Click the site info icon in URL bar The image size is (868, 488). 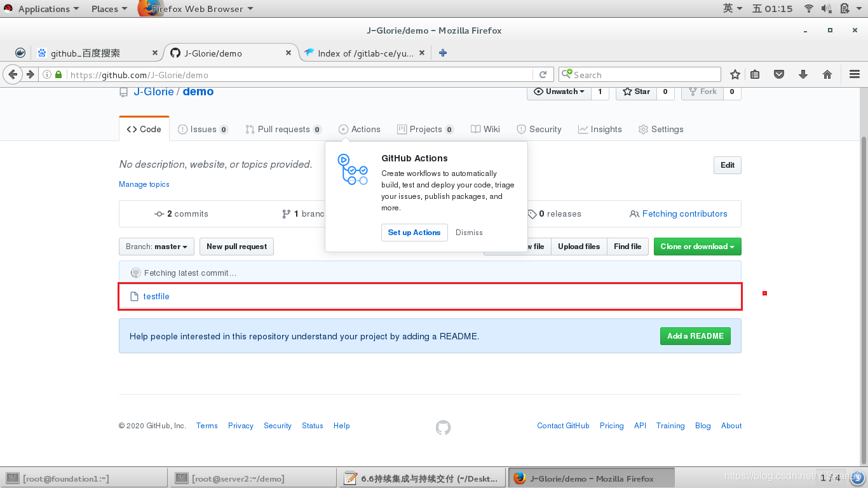tap(47, 74)
